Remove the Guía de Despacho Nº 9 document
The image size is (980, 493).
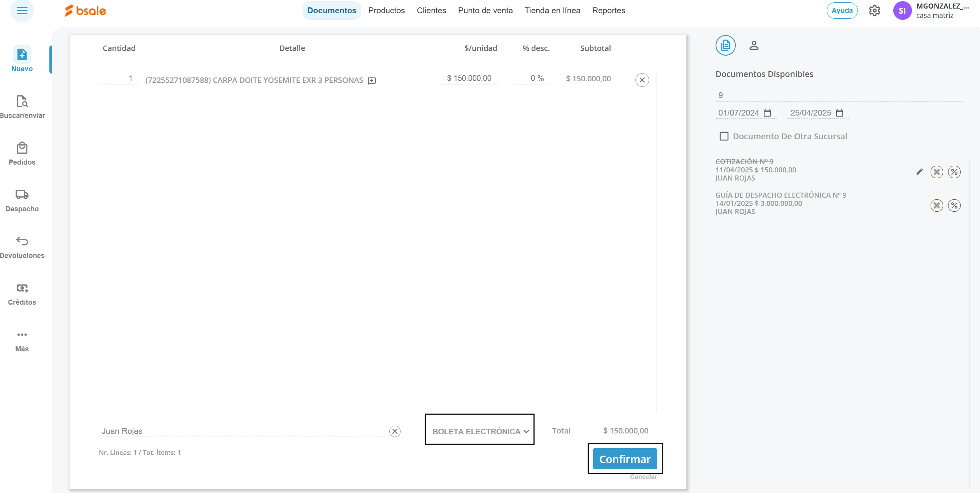point(936,205)
